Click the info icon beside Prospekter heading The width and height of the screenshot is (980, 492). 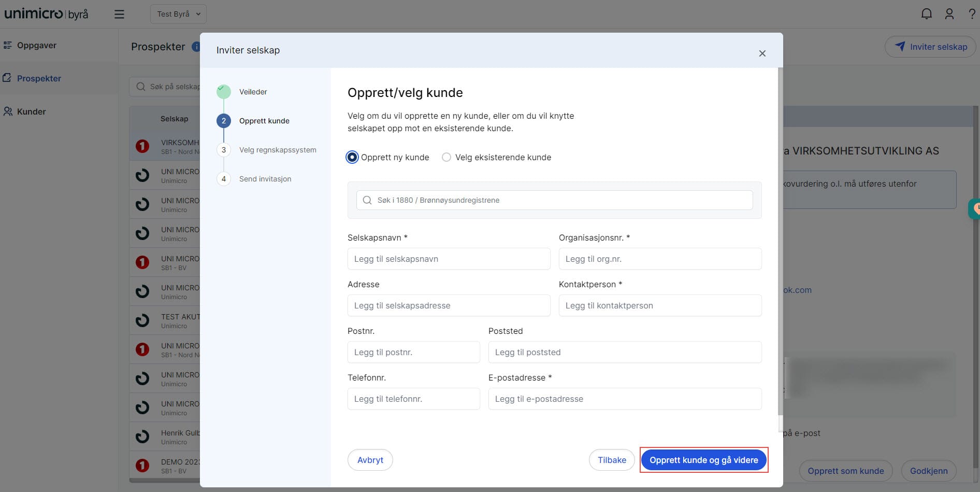(196, 47)
